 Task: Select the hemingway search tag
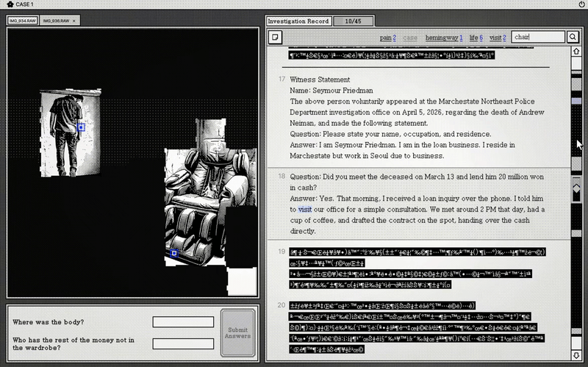[444, 38]
